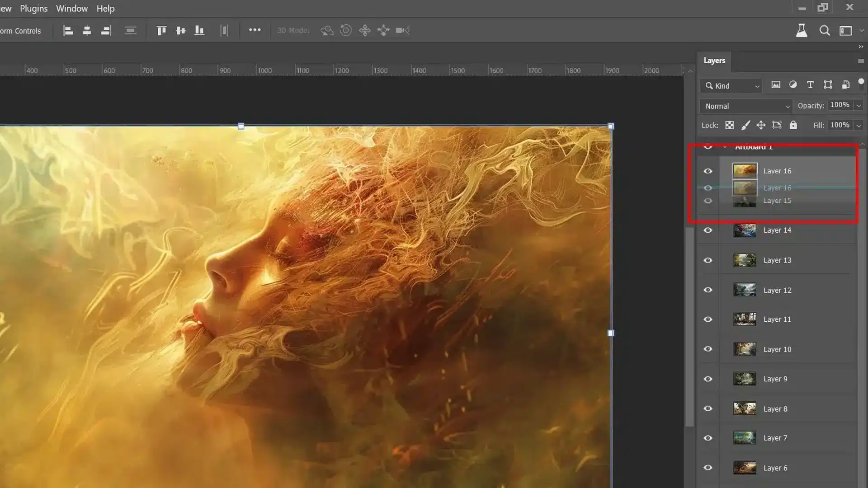This screenshot has width=868, height=488.
Task: Hide Layer 13 using eye icon
Action: (708, 260)
